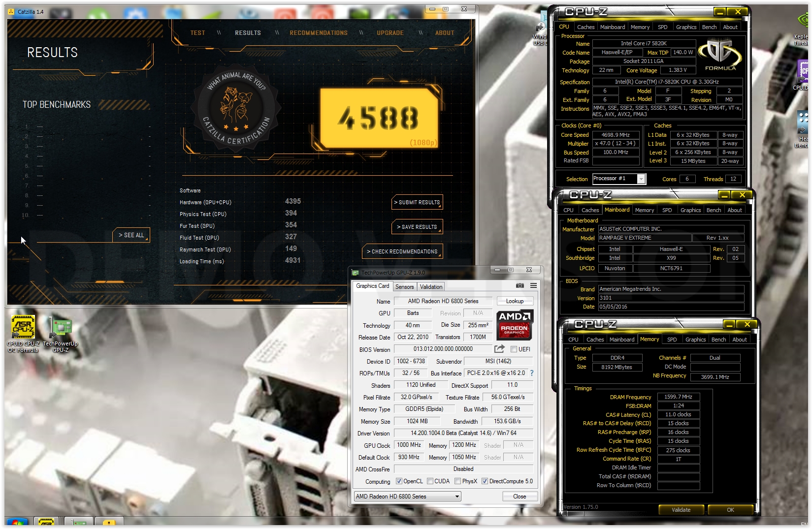Open the GPUID CPU-Z OC Formula desktop icon
The width and height of the screenshot is (812, 529).
[x=23, y=333]
